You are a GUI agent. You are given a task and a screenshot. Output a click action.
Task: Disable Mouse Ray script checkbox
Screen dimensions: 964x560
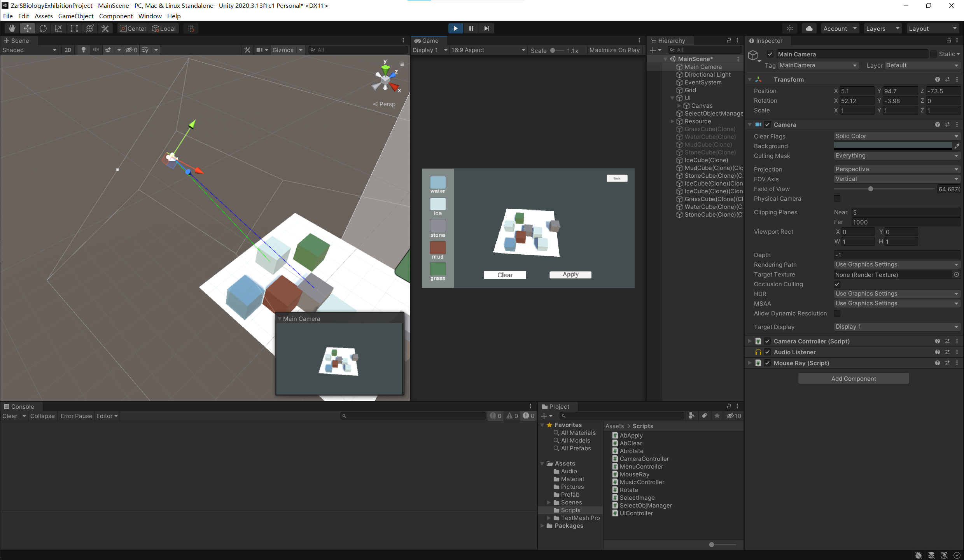(768, 363)
